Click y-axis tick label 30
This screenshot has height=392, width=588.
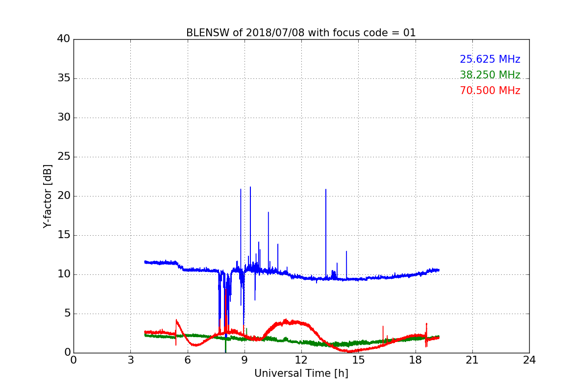[x=64, y=118]
